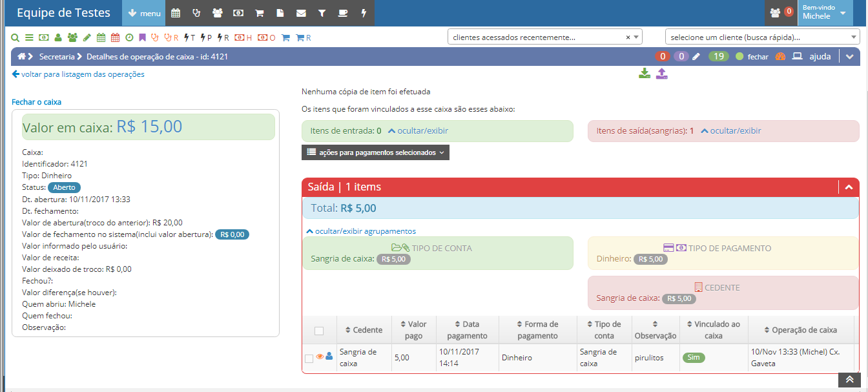Check the Sangria de caixa row checkbox
The image size is (868, 392).
[309, 358]
